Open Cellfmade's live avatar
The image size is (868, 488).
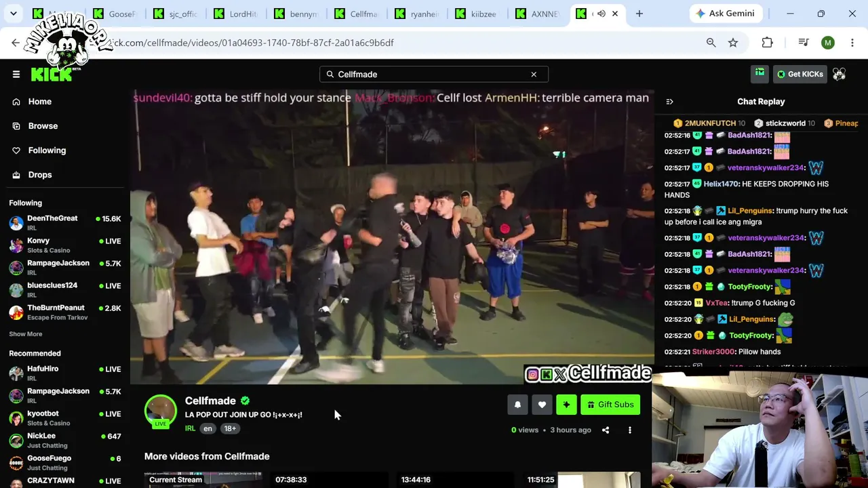point(161,411)
